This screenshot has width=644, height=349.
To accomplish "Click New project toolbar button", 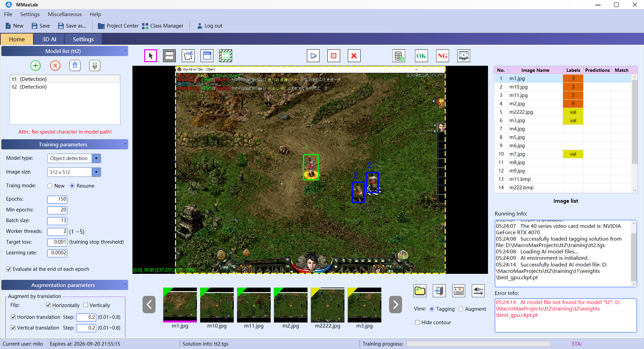I will pos(14,26).
